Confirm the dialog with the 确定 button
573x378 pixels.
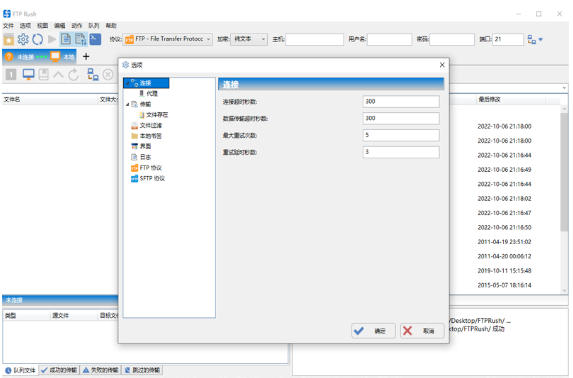(x=373, y=331)
